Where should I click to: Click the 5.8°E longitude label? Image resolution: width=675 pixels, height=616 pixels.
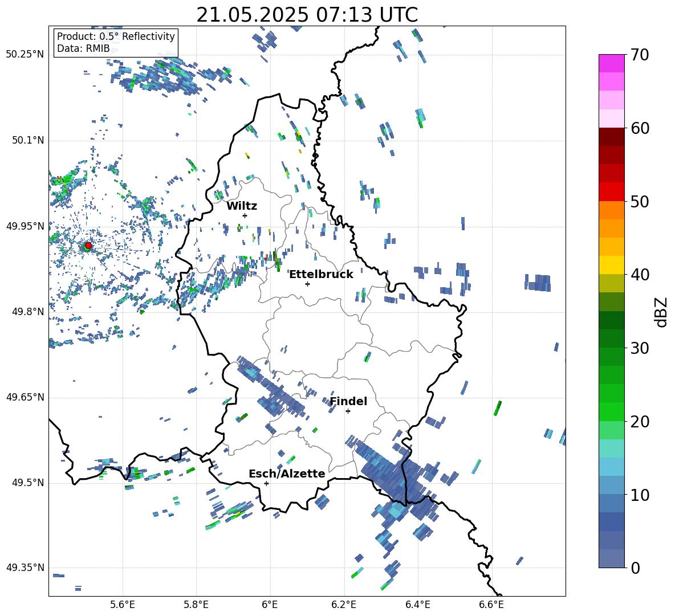click(x=196, y=605)
